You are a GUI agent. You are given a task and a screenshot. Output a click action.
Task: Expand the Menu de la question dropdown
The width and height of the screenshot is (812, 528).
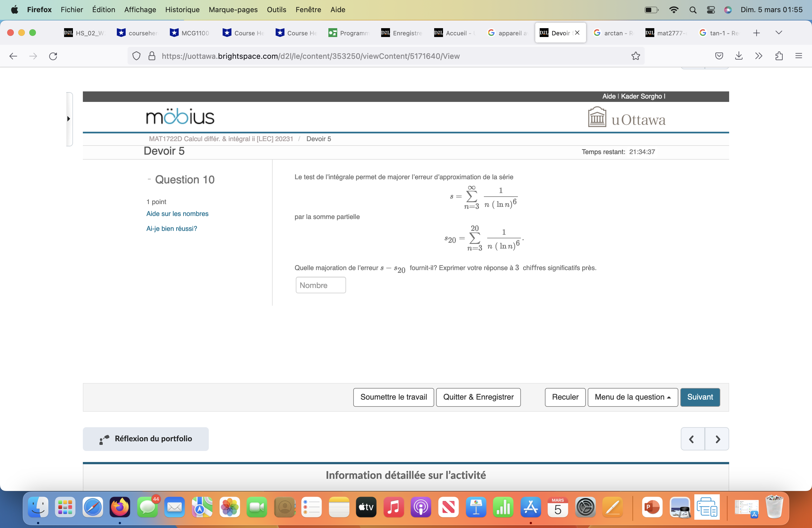632,397
